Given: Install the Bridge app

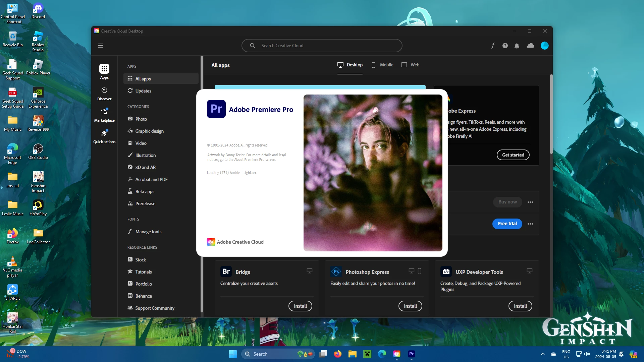Looking at the screenshot, I should [x=300, y=306].
